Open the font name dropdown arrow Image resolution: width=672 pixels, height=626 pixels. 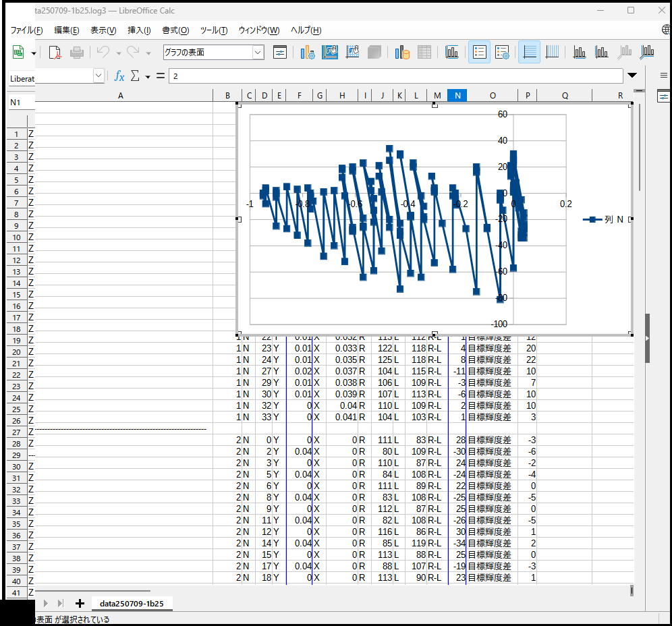(x=99, y=76)
